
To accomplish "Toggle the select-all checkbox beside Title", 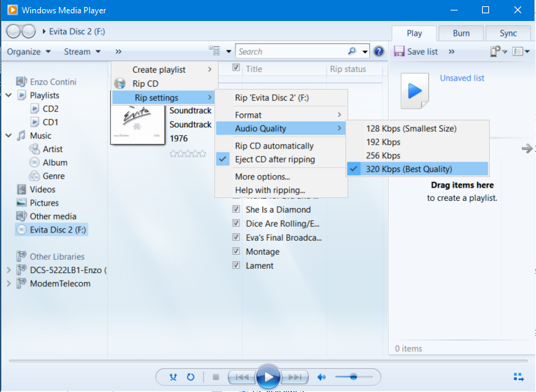I will (237, 69).
